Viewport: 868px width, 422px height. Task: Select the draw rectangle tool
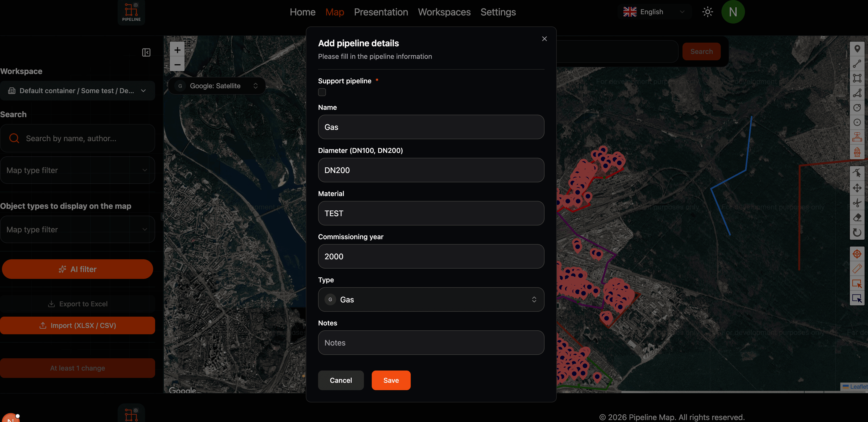coord(857,78)
